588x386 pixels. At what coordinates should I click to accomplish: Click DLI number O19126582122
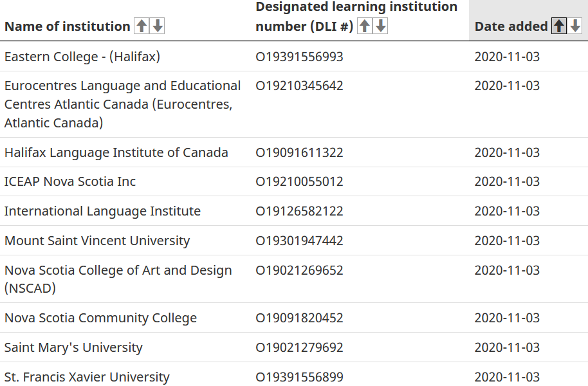pos(299,211)
